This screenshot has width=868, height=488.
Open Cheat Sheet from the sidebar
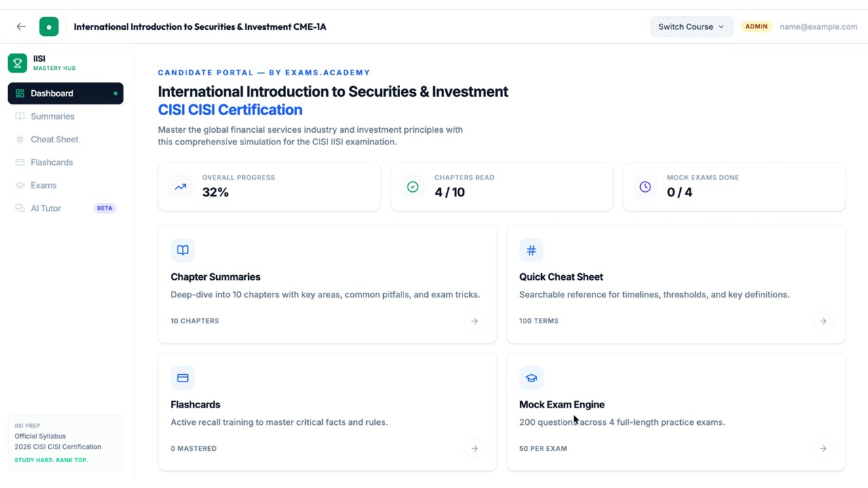pyautogui.click(x=66, y=140)
